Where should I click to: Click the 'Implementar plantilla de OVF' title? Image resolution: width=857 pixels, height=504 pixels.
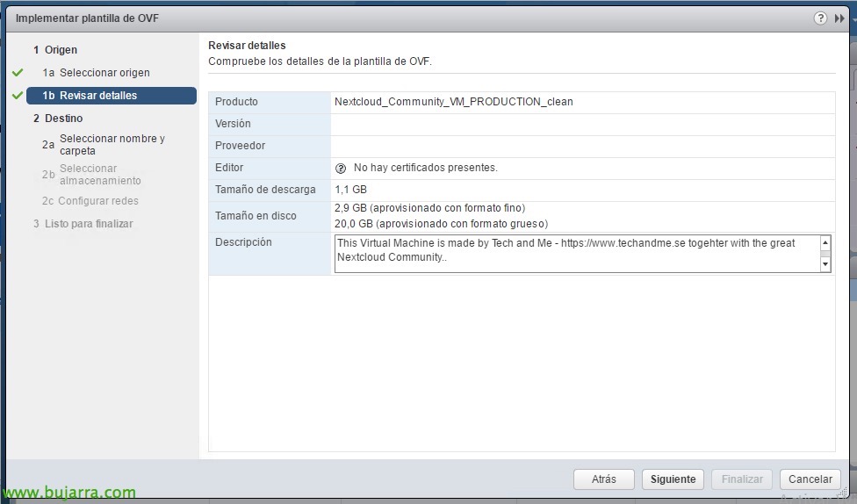88,18
